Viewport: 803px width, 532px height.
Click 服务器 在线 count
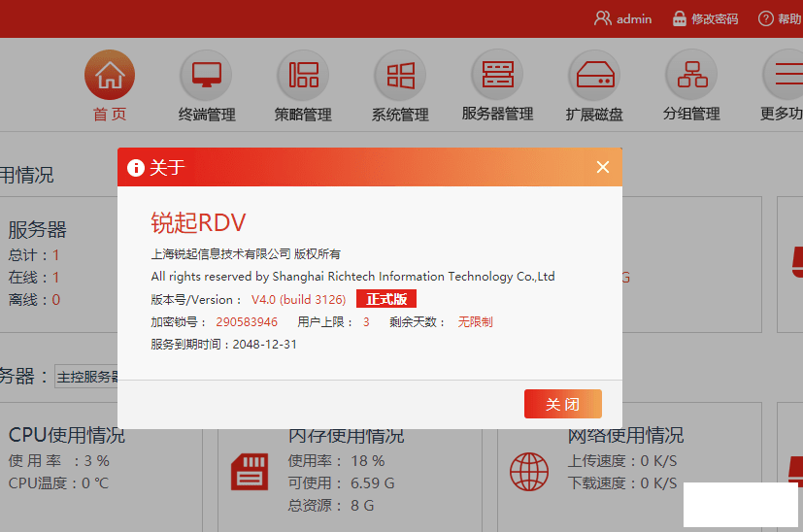tap(55, 278)
